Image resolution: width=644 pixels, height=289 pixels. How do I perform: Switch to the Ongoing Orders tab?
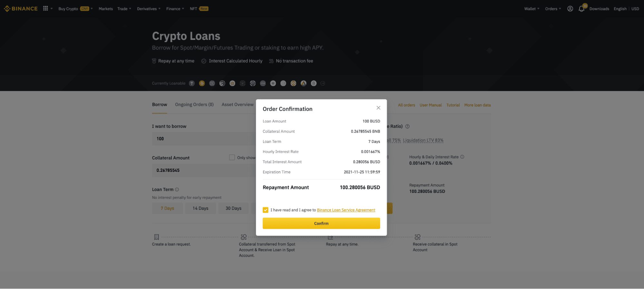click(194, 105)
